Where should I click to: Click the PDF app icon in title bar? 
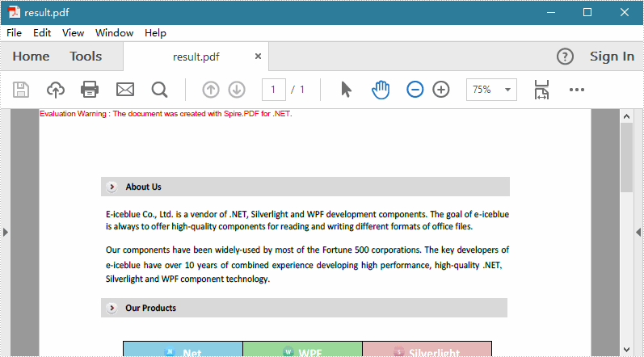click(x=14, y=12)
